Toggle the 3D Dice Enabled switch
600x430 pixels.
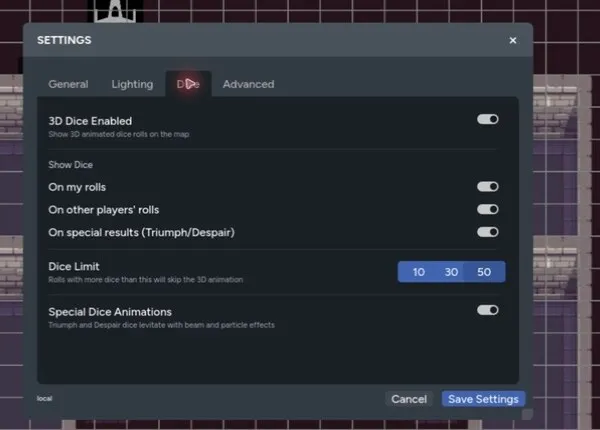coord(488,119)
